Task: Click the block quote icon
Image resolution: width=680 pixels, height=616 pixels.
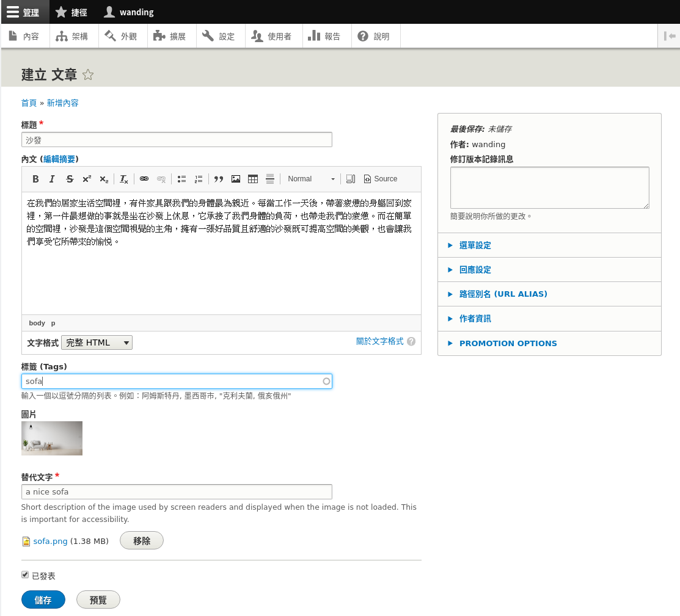Action: [x=218, y=179]
